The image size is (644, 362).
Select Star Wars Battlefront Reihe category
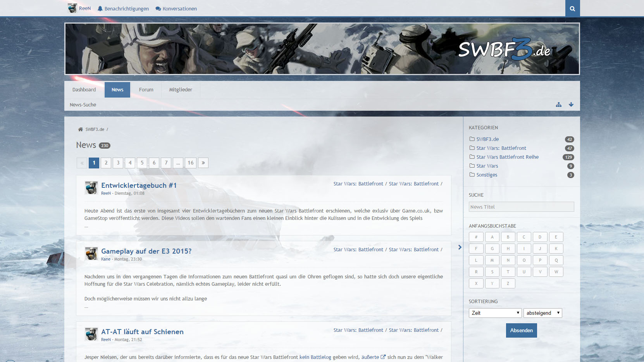(508, 157)
